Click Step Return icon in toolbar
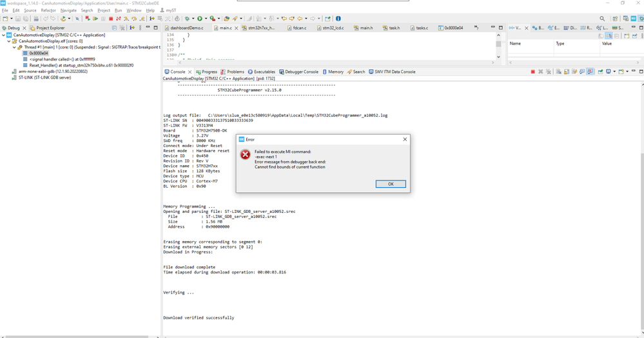 [x=142, y=19]
